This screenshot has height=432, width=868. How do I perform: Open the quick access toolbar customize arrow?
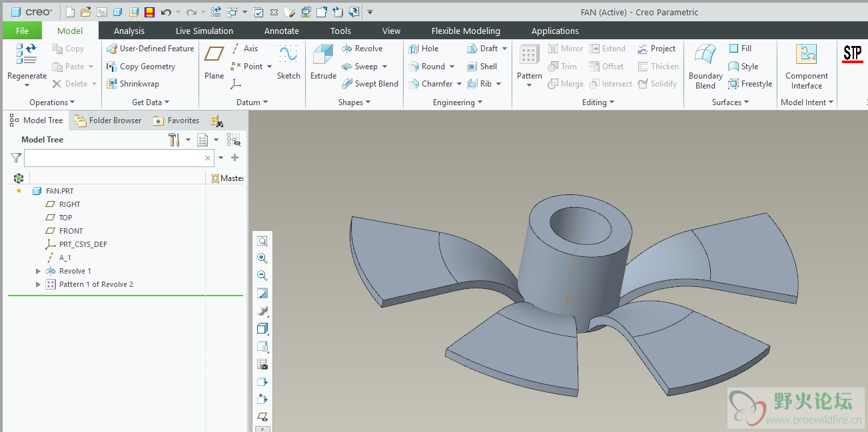coord(370,12)
